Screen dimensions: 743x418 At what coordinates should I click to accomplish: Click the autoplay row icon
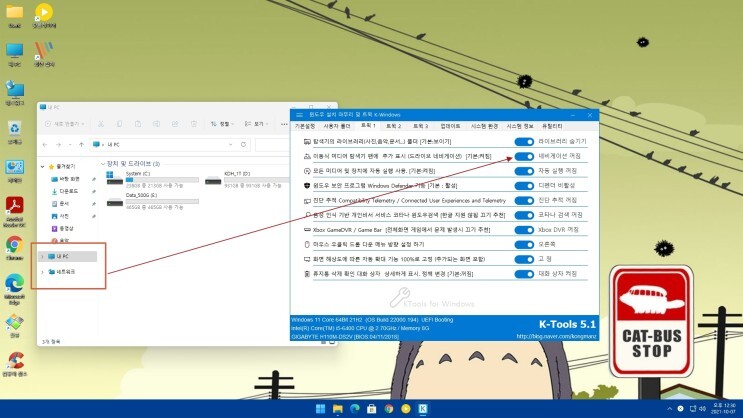pyautogui.click(x=307, y=171)
